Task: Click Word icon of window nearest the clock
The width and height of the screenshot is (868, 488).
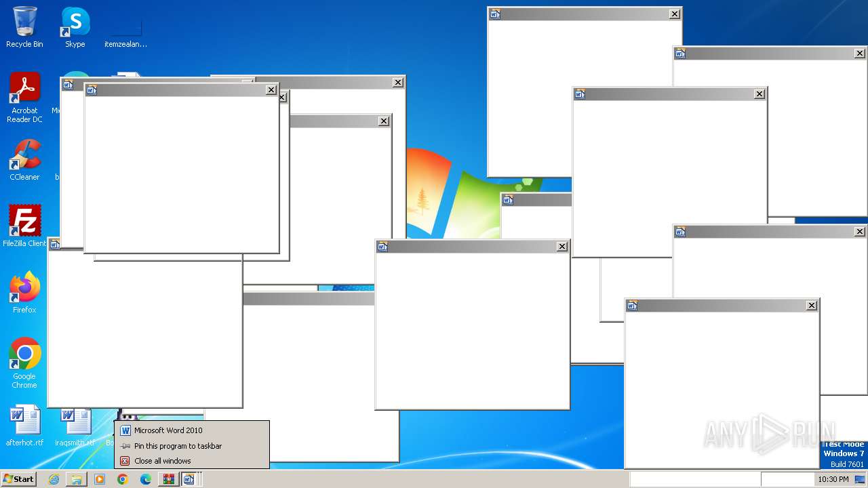Action: (x=632, y=306)
